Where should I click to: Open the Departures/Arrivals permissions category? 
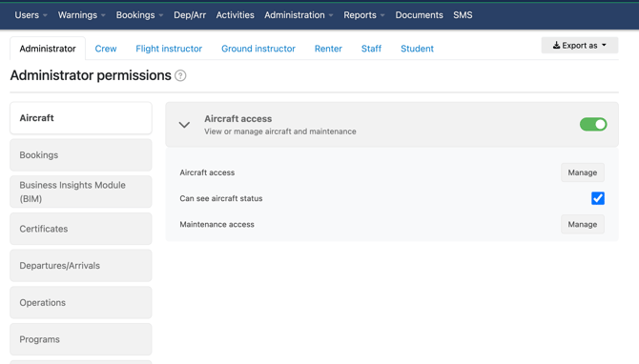[81, 266]
